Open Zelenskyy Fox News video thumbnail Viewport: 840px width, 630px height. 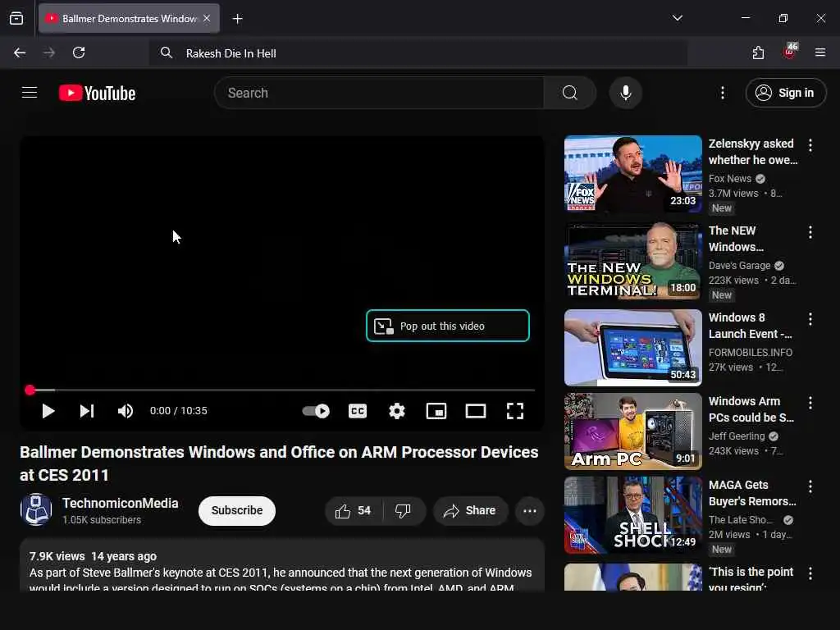click(x=632, y=174)
